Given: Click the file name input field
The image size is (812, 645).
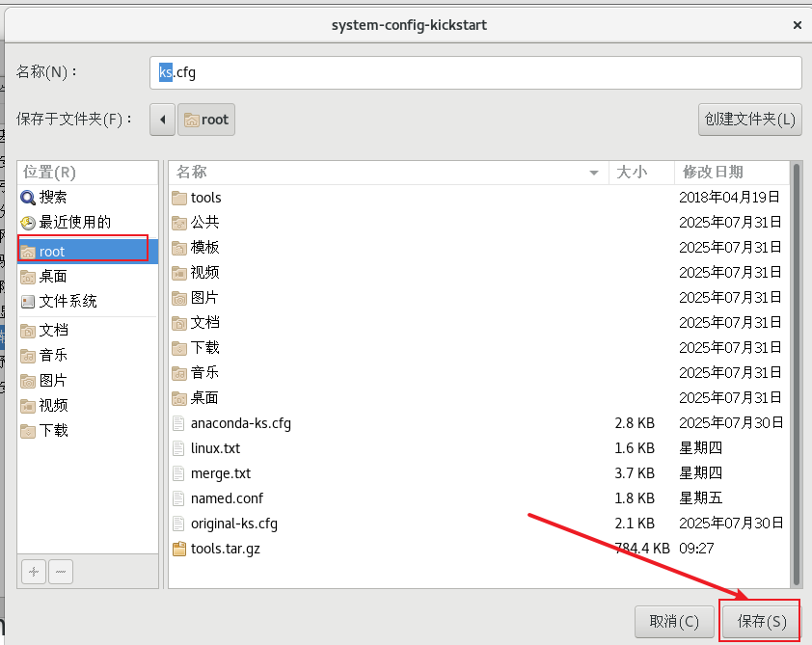Looking at the screenshot, I should point(475,72).
